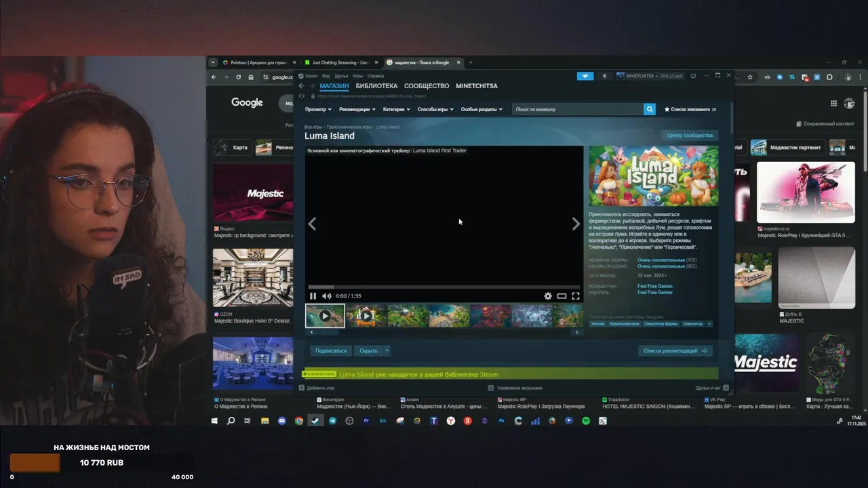The width and height of the screenshot is (868, 488).
Task: Open Список рекомендаций button
Action: [675, 350]
